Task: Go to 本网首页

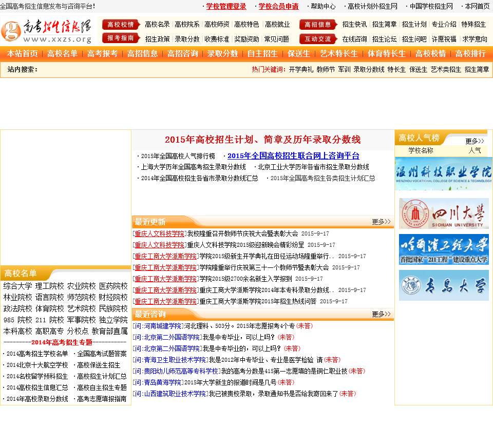Action: 477,7
